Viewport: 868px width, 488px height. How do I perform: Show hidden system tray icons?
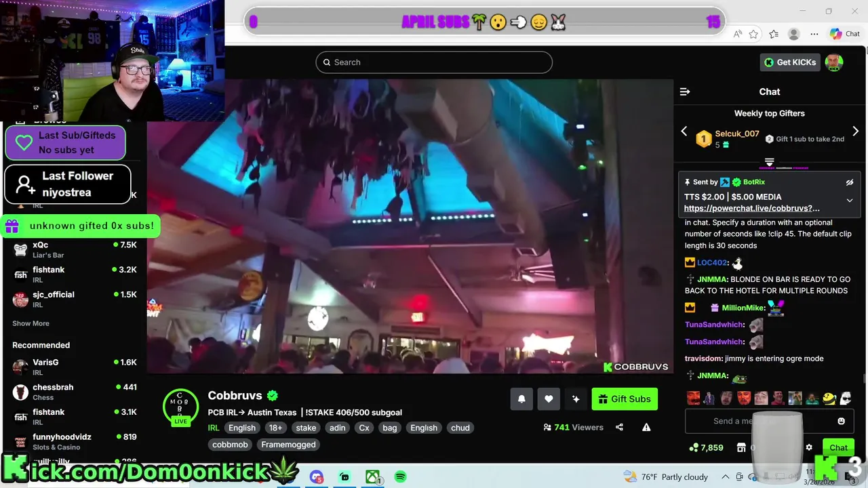click(725, 477)
